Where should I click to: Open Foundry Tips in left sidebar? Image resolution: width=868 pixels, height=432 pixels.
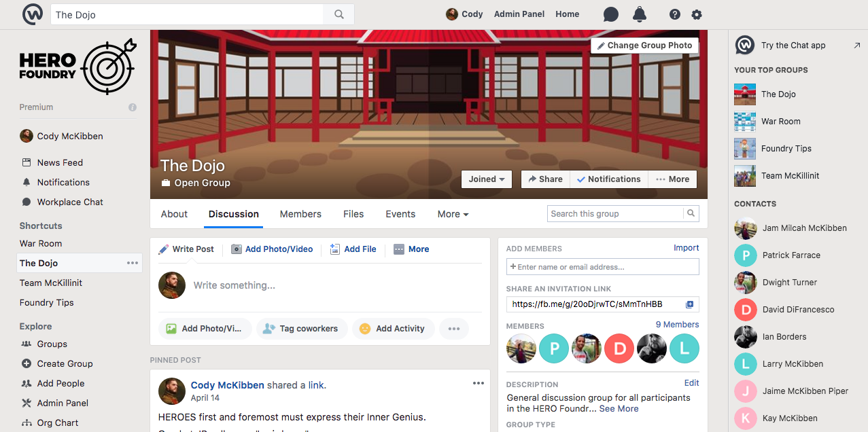pyautogui.click(x=47, y=303)
